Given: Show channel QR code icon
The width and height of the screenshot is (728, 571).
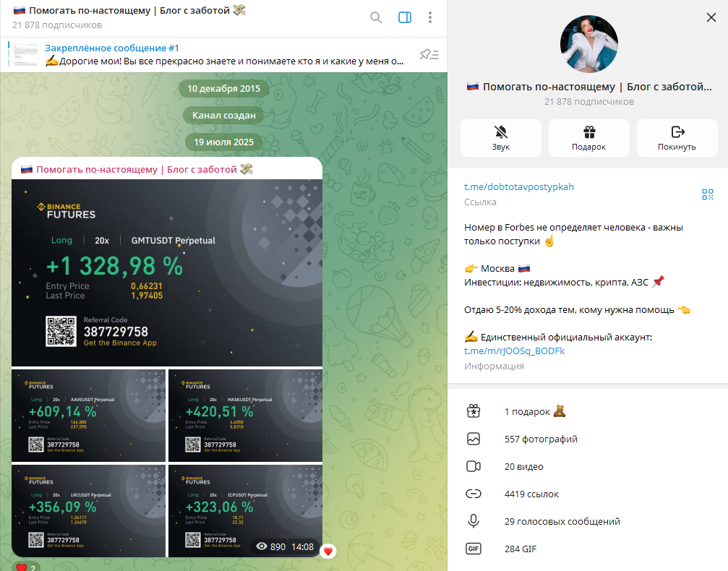Looking at the screenshot, I should click(707, 194).
